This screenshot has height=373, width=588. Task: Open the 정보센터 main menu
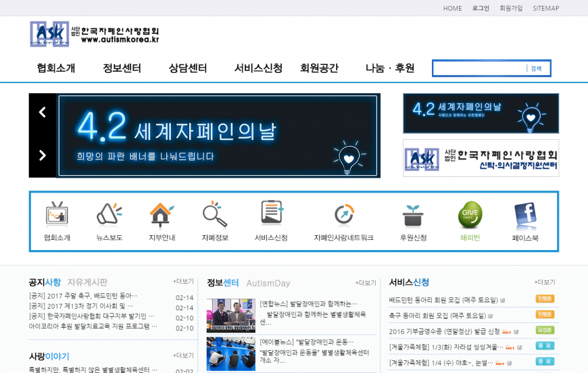(x=122, y=68)
